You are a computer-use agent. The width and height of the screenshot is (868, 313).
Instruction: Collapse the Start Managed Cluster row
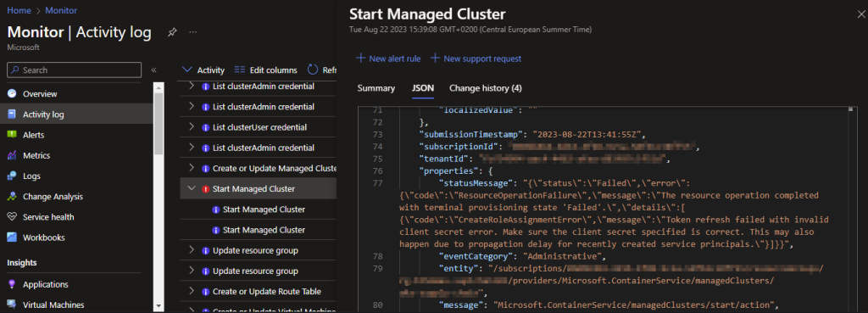pyautogui.click(x=192, y=188)
